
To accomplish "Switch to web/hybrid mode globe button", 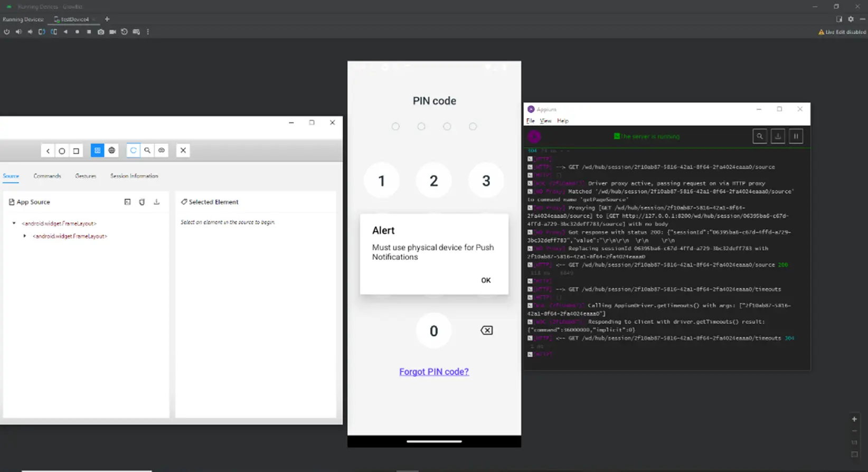I will click(112, 150).
